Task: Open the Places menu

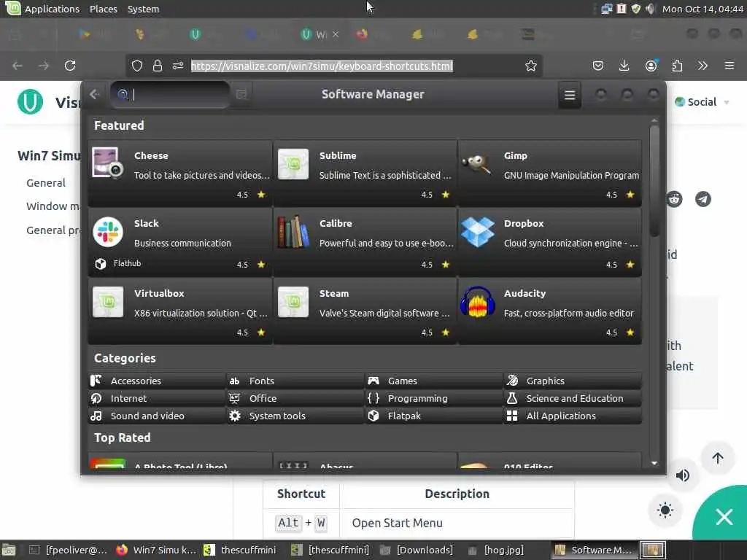Action: coord(104,9)
